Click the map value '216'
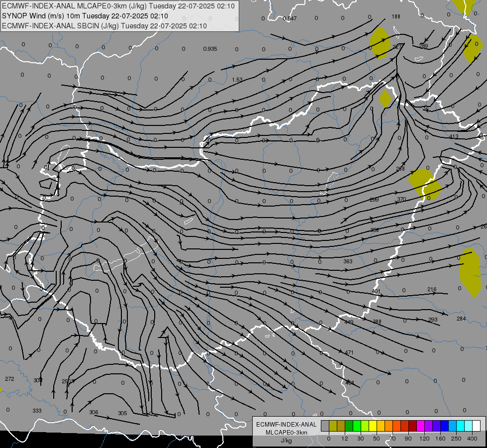The height and width of the screenshot is (448, 487). point(432,289)
